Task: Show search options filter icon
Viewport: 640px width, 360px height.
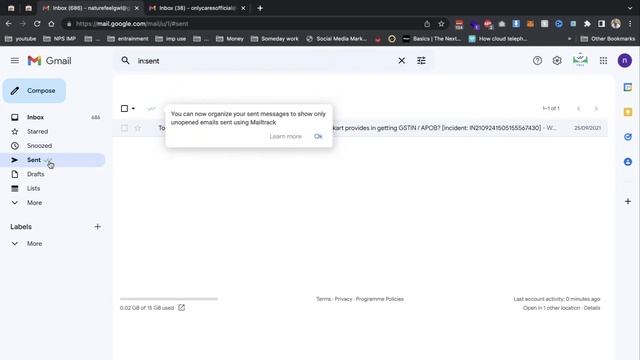Action: pos(421,60)
